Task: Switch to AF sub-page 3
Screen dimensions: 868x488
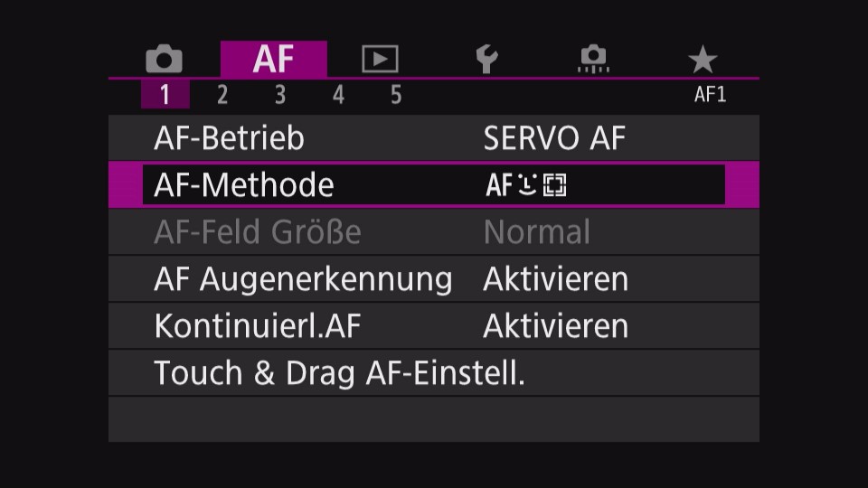Action: pos(280,95)
